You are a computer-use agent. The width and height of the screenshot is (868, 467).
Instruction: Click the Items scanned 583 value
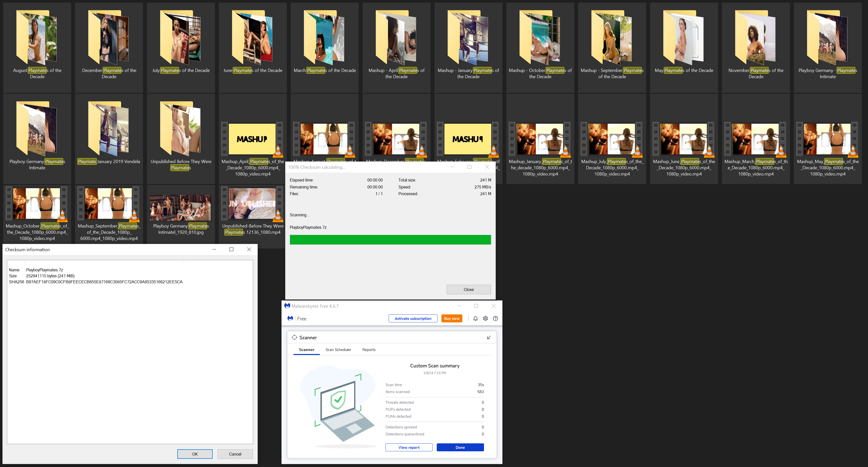coord(481,392)
